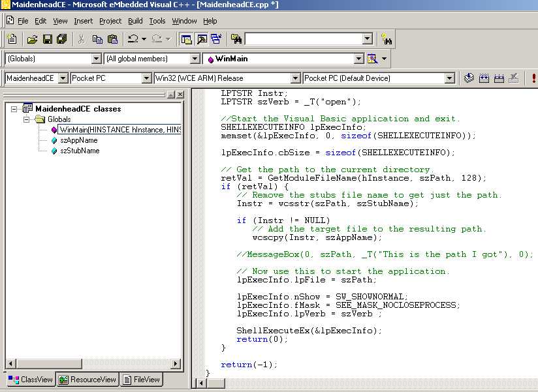Screen dimensions: 538x392
Task: Open the Build menu
Action: click(x=135, y=21)
